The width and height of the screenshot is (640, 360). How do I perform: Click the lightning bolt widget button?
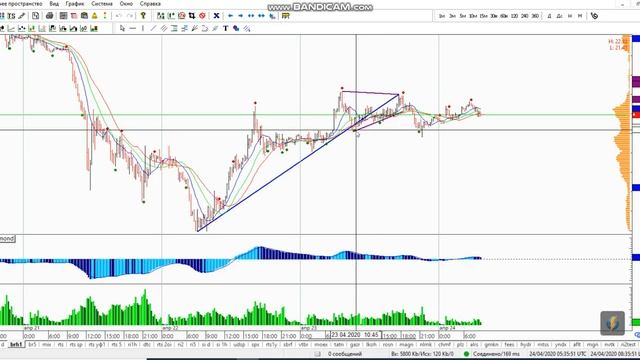coord(612,323)
